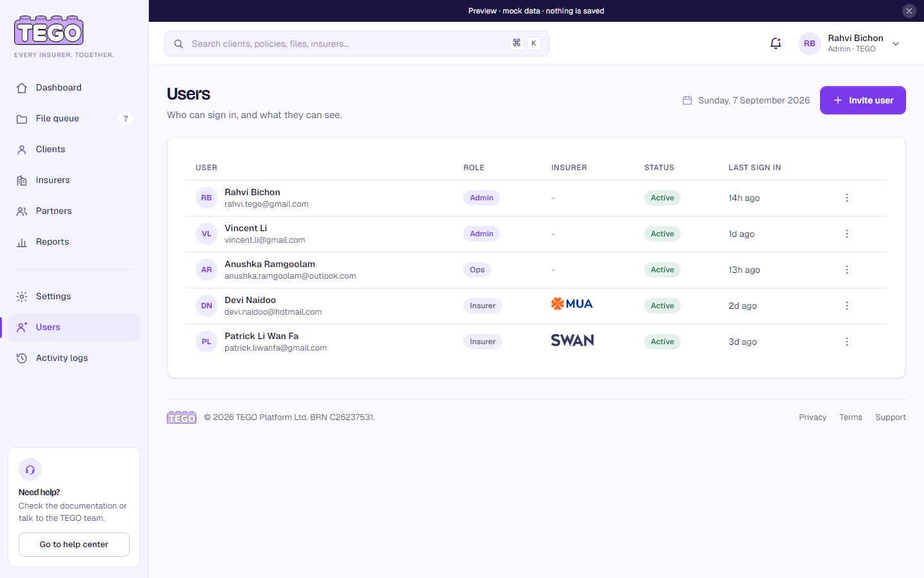Open the Clients section
924x578 pixels.
[74, 150]
